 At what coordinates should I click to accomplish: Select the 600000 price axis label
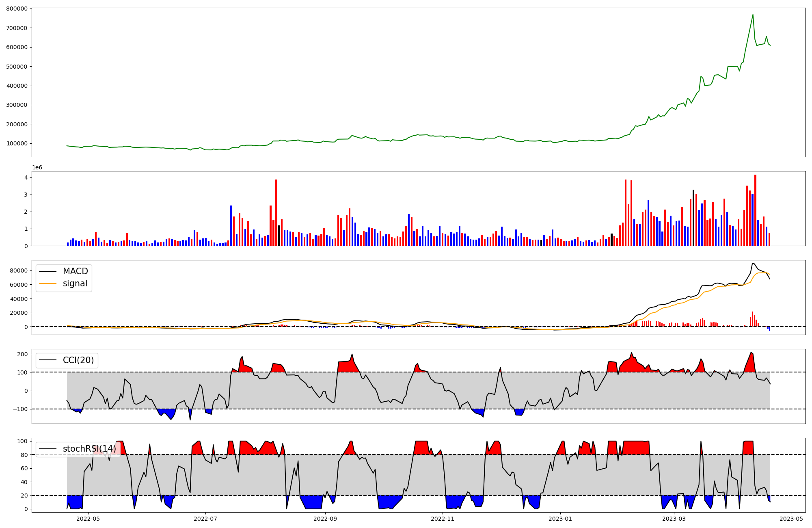coord(17,47)
